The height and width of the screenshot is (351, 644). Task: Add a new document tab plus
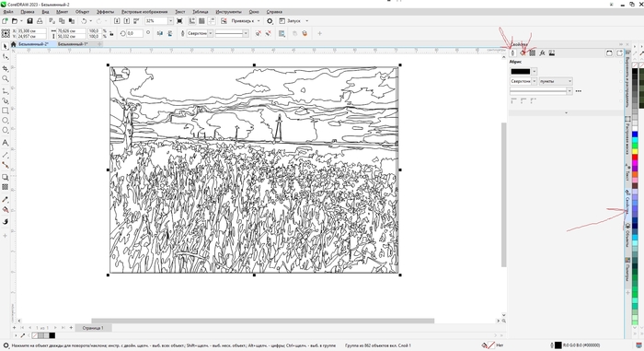click(99, 43)
